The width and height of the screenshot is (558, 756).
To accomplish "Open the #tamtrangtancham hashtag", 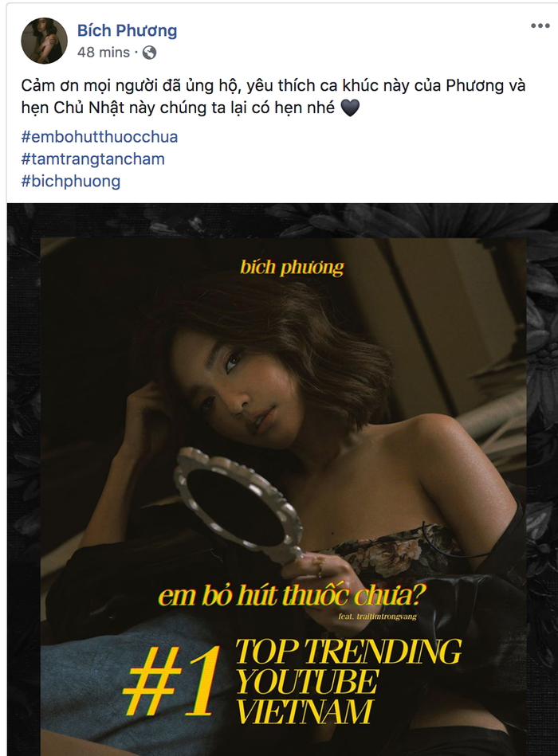I will pyautogui.click(x=93, y=159).
